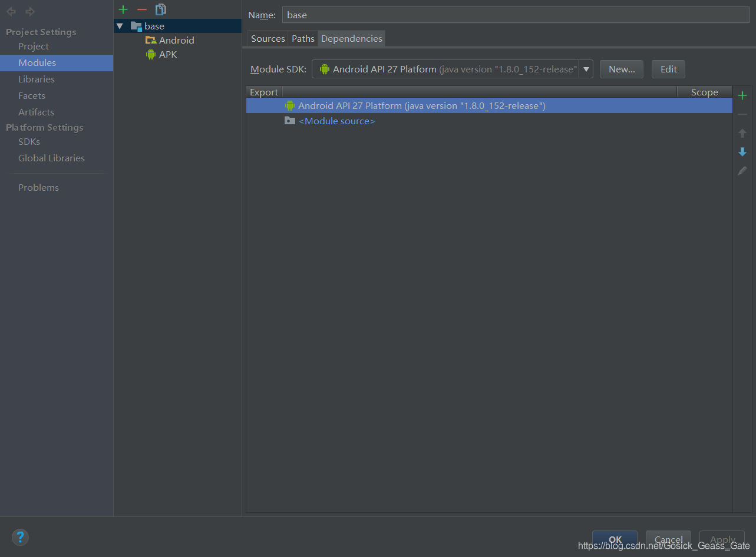Image resolution: width=756 pixels, height=557 pixels.
Task: Click the forward navigation arrow
Action: (30, 11)
